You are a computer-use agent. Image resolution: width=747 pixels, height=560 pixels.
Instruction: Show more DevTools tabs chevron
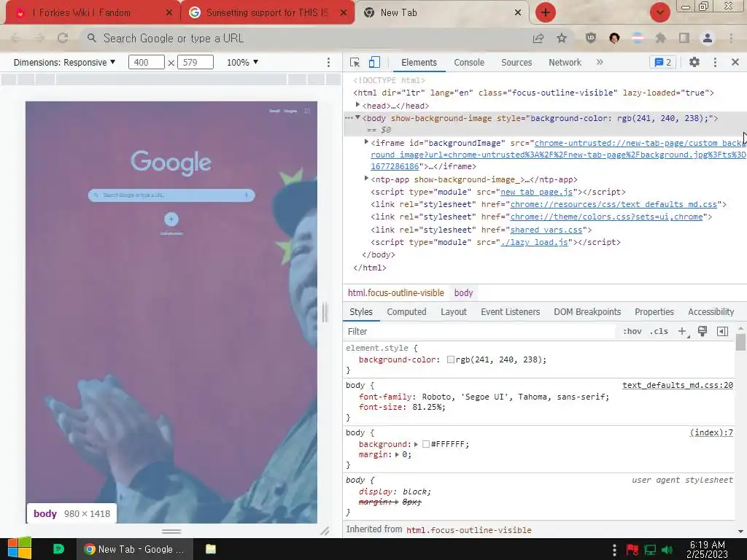[x=600, y=63]
